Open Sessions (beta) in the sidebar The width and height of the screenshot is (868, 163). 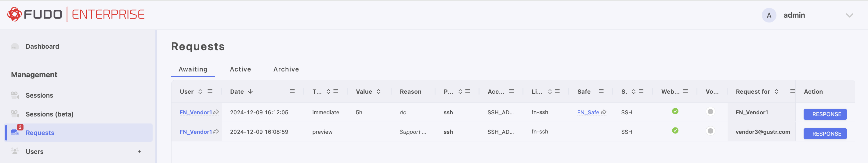click(49, 114)
